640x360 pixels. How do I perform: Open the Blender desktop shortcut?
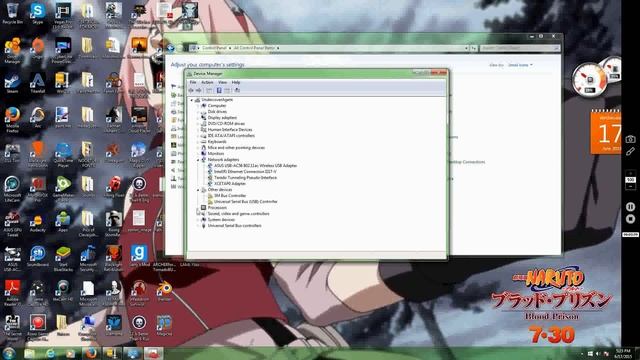(164, 291)
